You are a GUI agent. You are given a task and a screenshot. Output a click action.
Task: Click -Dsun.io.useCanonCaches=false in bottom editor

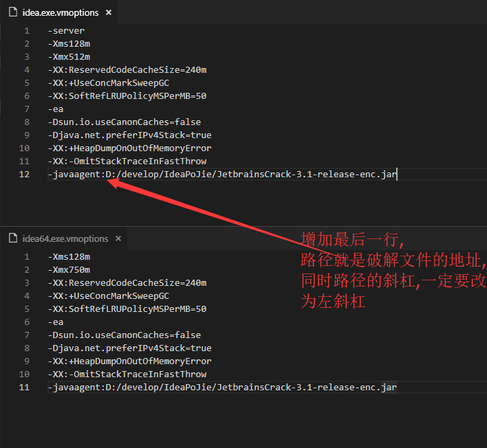pos(125,335)
